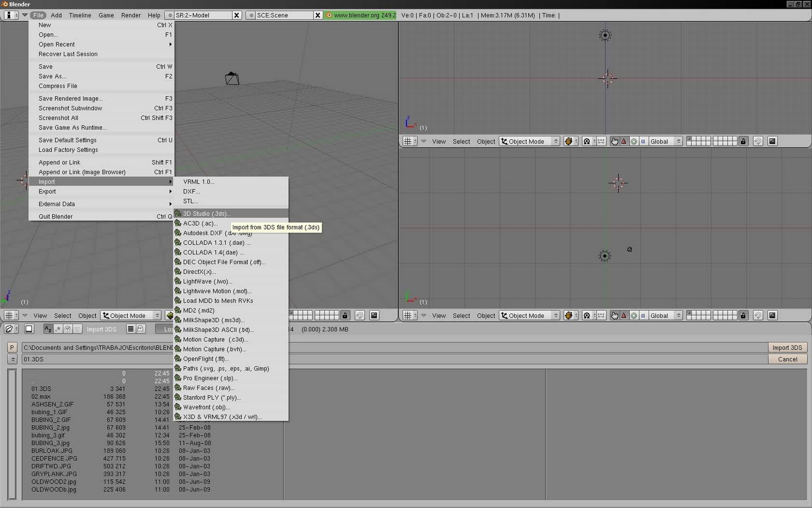Toggle the rotate manipulator circle in the top-right viewport
Screen dimensions: 812x508
tap(633, 142)
